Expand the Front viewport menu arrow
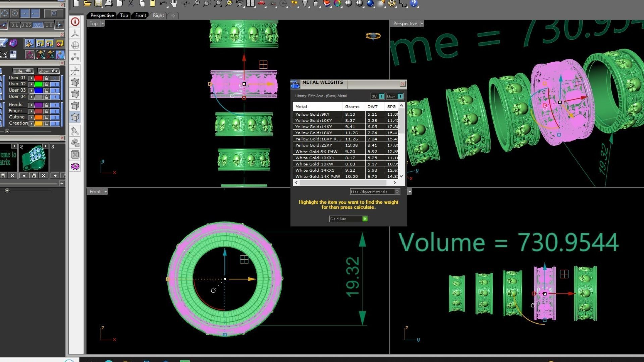Image resolution: width=644 pixels, height=362 pixels. click(106, 192)
